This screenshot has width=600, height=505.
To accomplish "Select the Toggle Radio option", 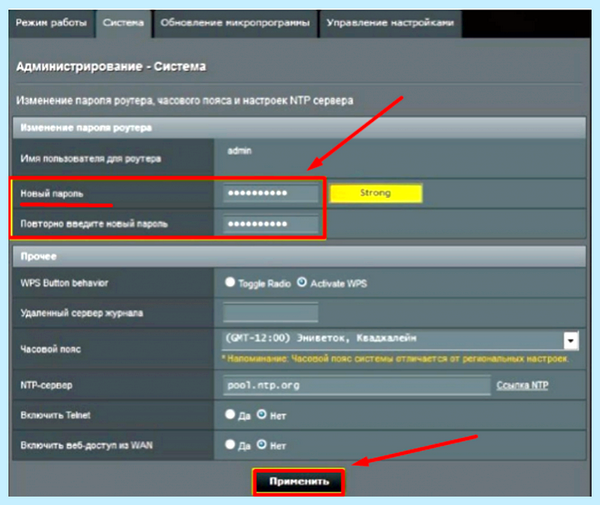I will (x=230, y=282).
